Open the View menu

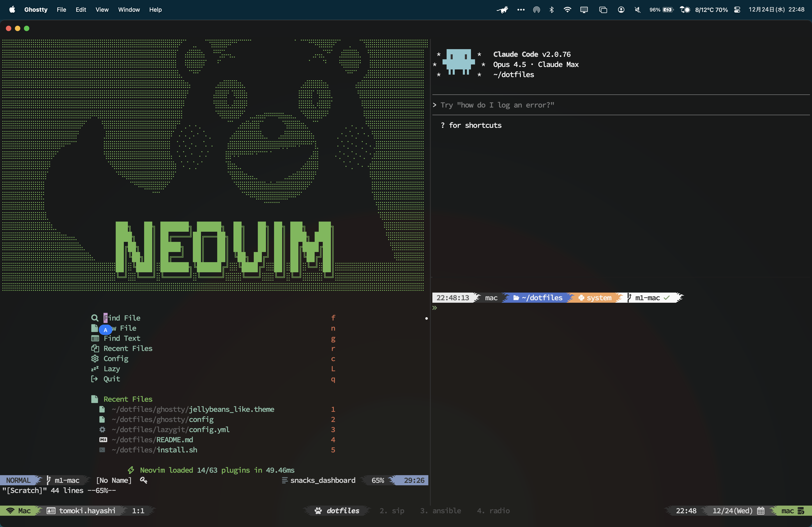click(102, 9)
